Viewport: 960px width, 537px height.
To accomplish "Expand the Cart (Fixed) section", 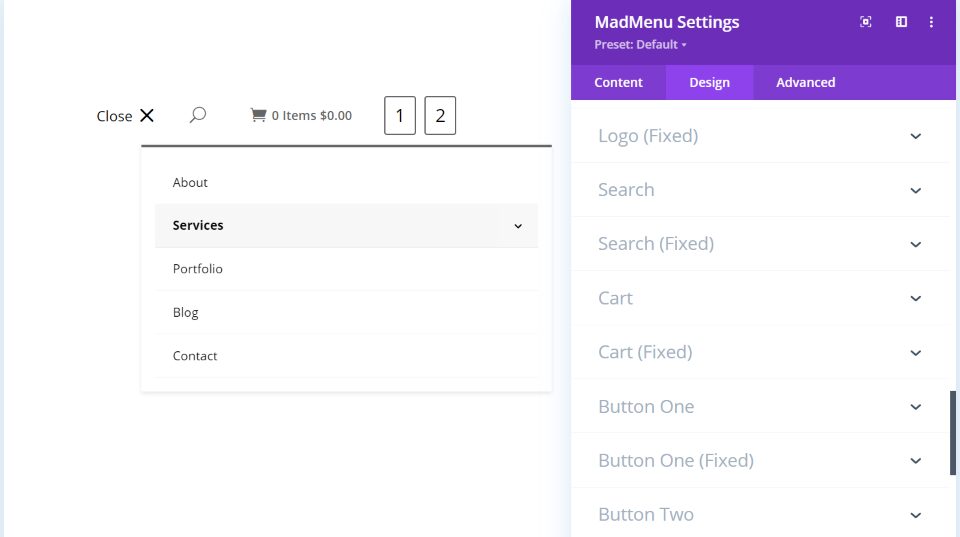I will [x=760, y=352].
